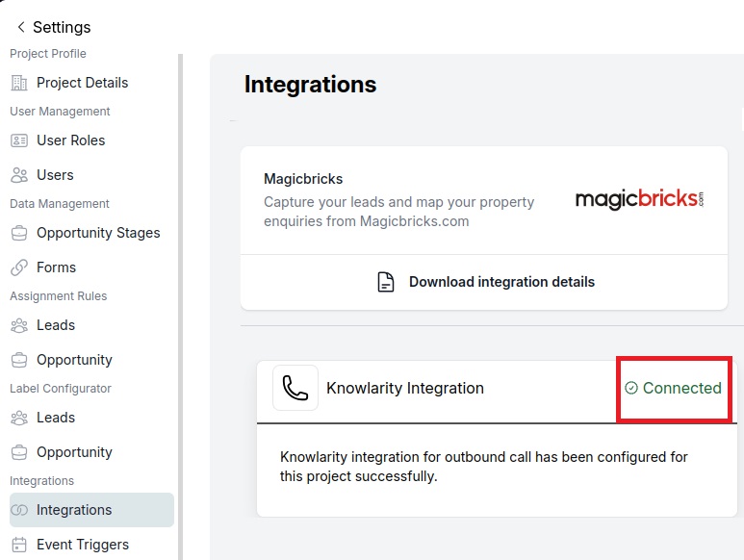
Task: Click the magicbricks logo
Action: (639, 199)
